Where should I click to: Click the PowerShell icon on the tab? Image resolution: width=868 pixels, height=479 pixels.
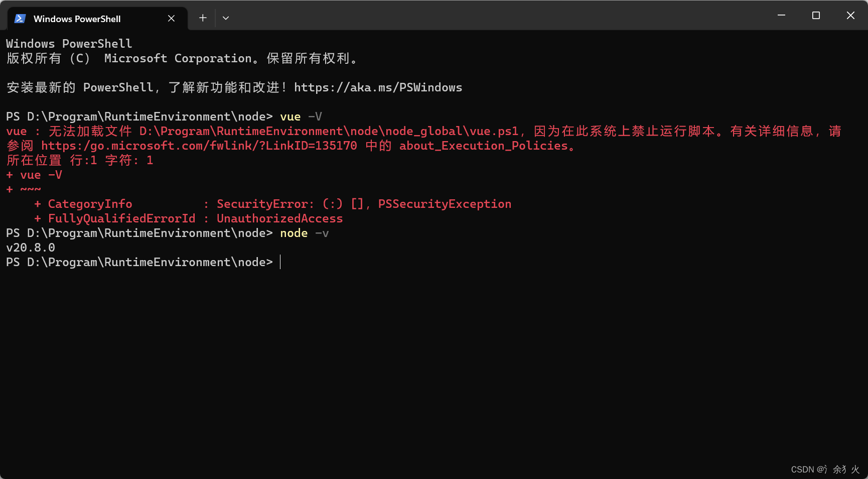tap(19, 18)
